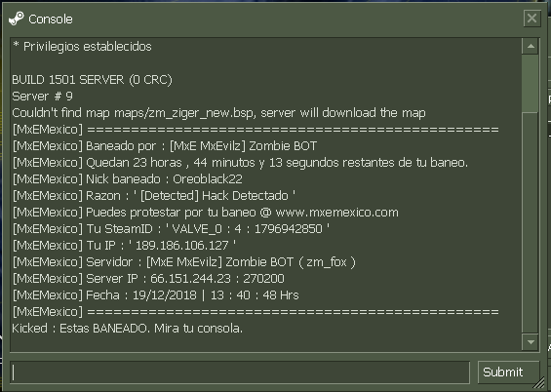Viewport: 551px width, 392px height.
Task: Click the scrollbar up arrow
Action: (x=531, y=47)
